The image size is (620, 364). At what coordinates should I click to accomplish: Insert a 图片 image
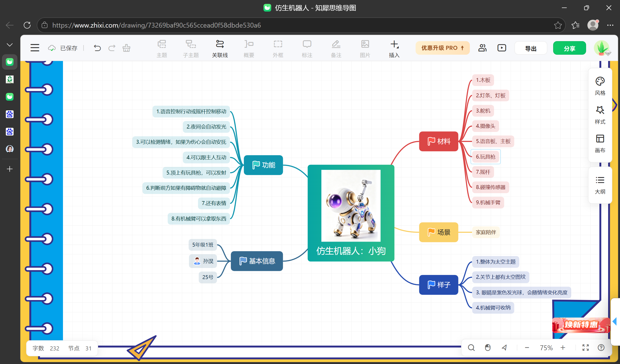pyautogui.click(x=365, y=49)
